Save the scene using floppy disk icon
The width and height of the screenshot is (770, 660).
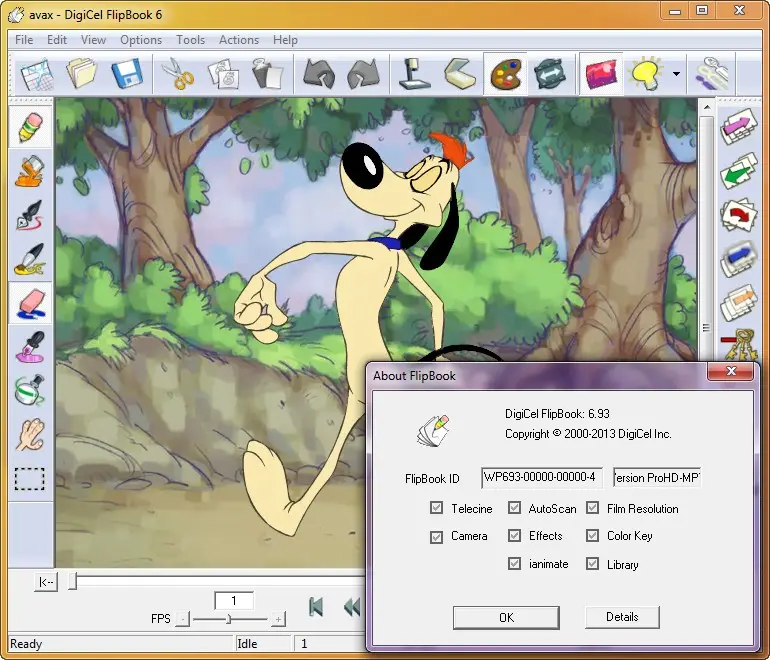click(x=127, y=74)
